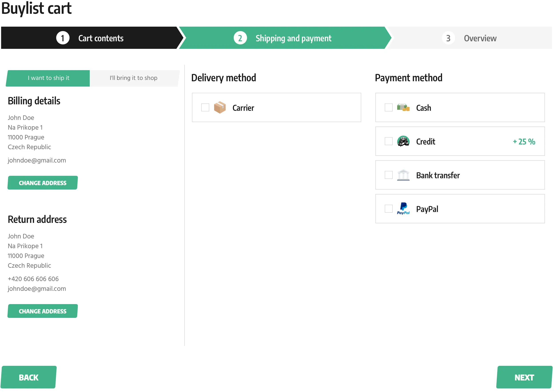Click the Carrier package box icon

pos(220,108)
